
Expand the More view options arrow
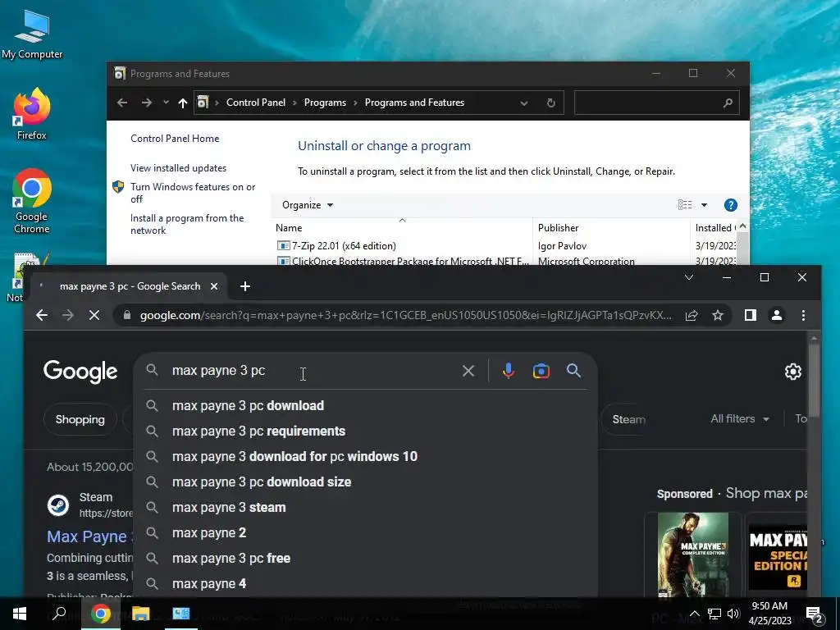704,204
